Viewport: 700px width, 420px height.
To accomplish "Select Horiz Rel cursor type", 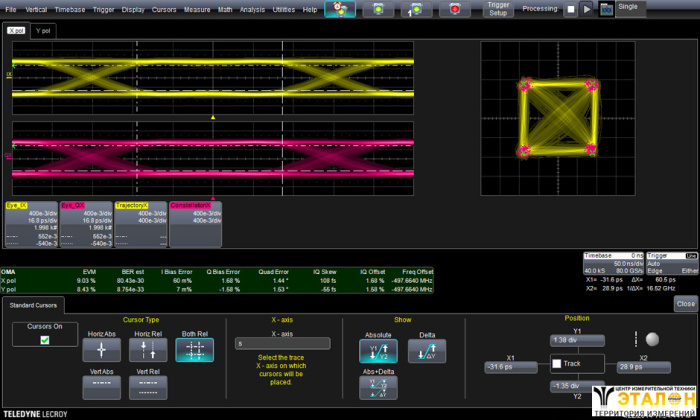I will [x=148, y=350].
